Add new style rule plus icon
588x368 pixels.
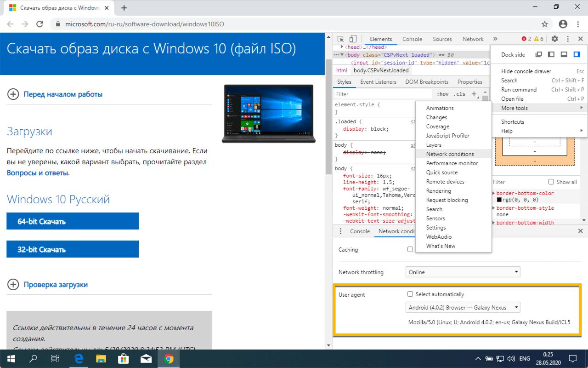[475, 94]
